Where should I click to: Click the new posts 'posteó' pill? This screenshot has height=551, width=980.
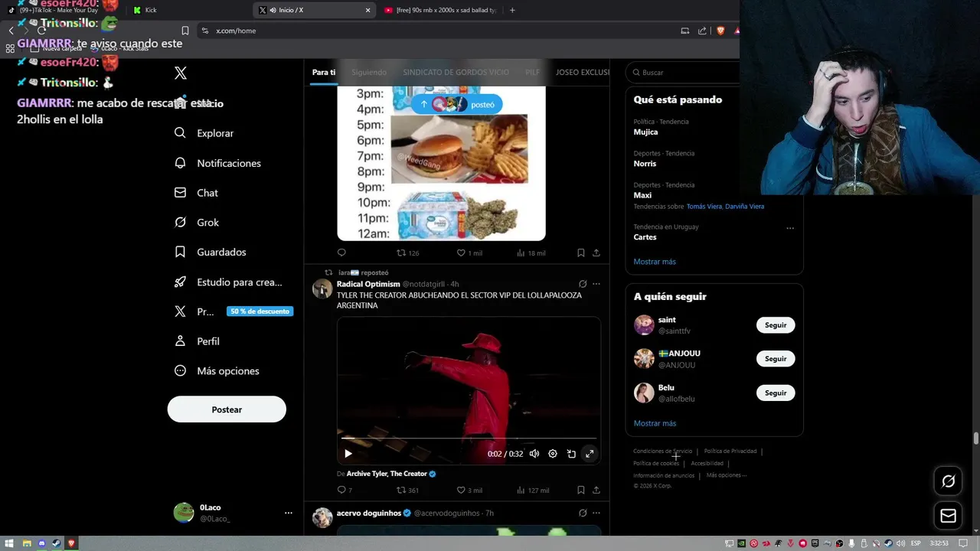[457, 104]
